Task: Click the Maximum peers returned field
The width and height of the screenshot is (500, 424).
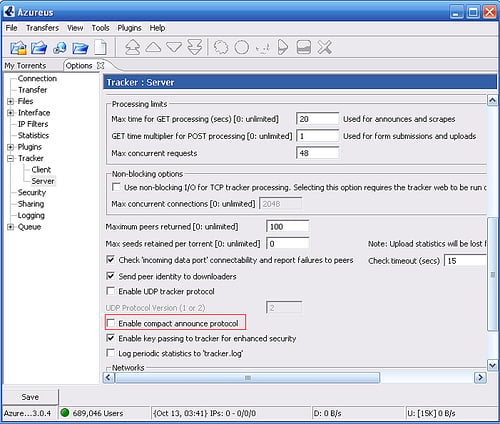Action: [288, 227]
